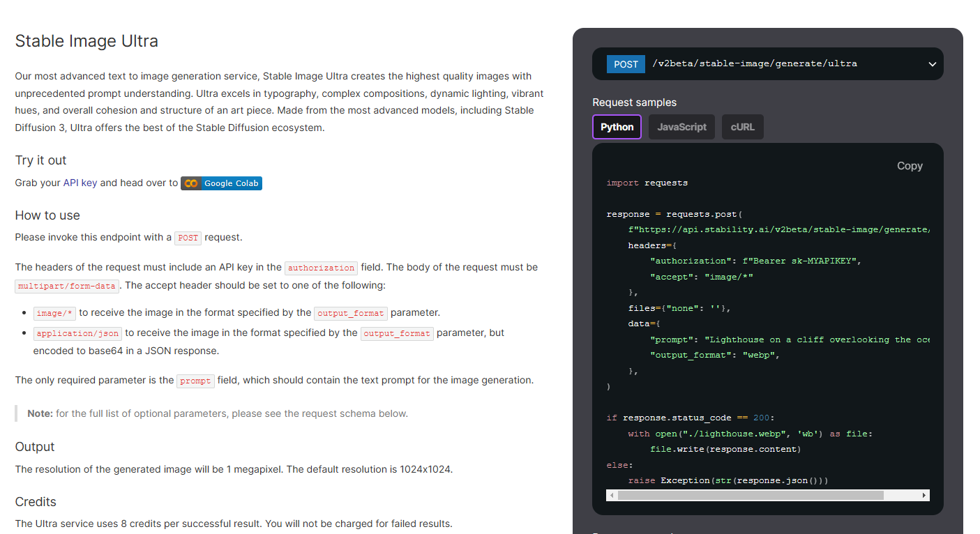Switch to the JavaScript sample tab
The image size is (980, 534).
pos(681,127)
